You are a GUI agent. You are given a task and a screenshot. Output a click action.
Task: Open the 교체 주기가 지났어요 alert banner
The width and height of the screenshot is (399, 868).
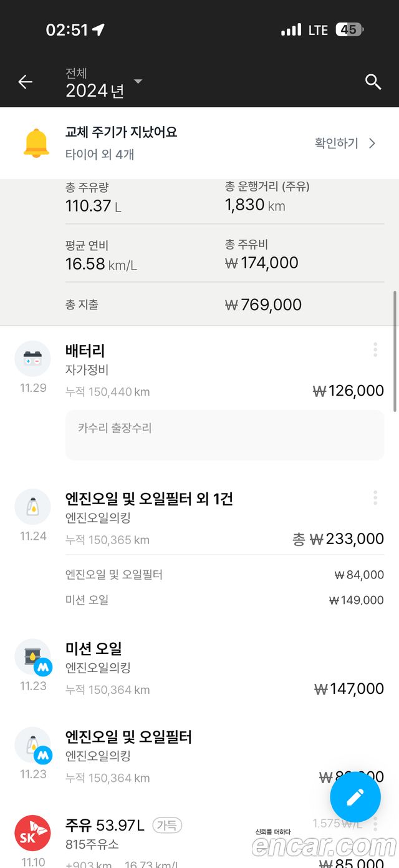tap(199, 143)
